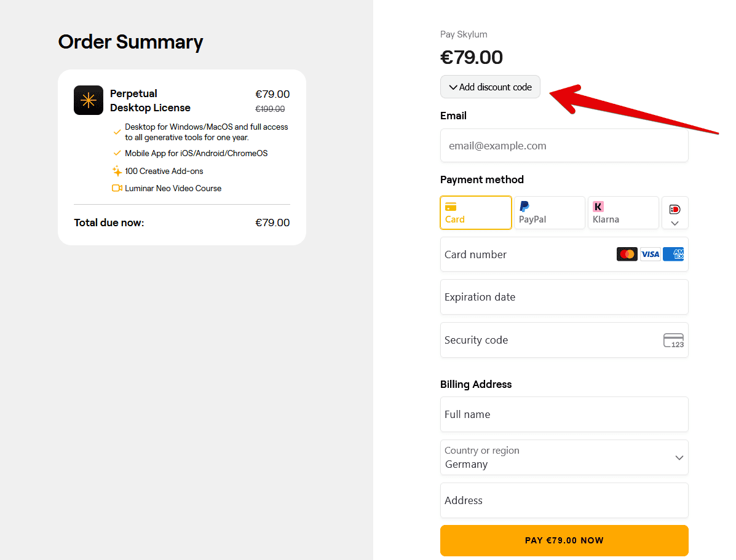736x560 pixels.
Task: Expand the Add discount code section
Action: [x=490, y=87]
